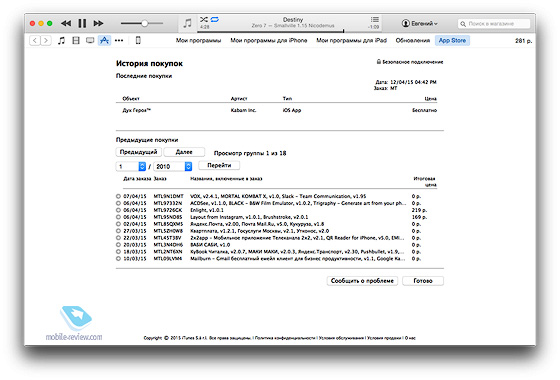Switch to Мои программы для iPhone tab
The width and height of the screenshot is (560, 380).
[x=269, y=40]
